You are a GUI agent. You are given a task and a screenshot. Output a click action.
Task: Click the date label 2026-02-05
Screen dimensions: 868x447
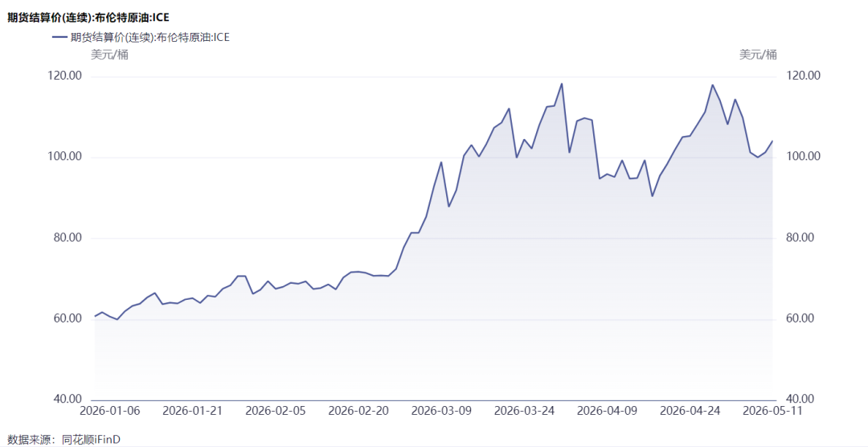[275, 411]
